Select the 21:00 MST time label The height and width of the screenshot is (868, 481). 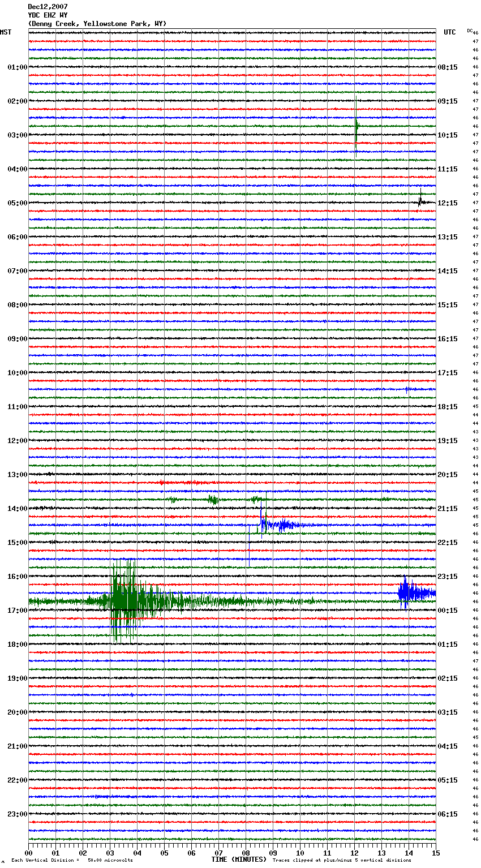click(18, 746)
